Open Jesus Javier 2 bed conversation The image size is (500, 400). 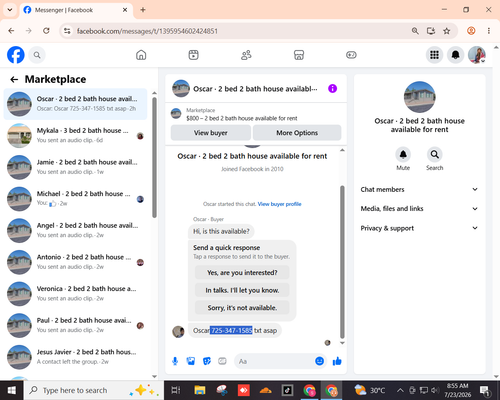(75, 357)
